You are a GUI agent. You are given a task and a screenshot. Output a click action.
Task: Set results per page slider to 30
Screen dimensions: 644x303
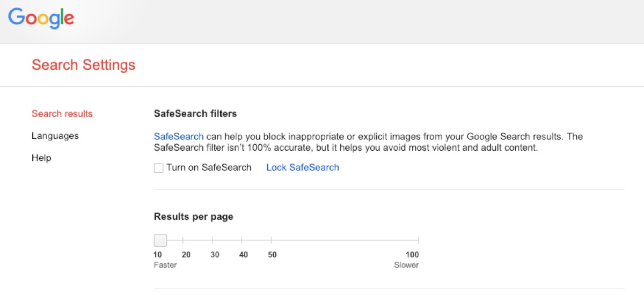(213, 240)
